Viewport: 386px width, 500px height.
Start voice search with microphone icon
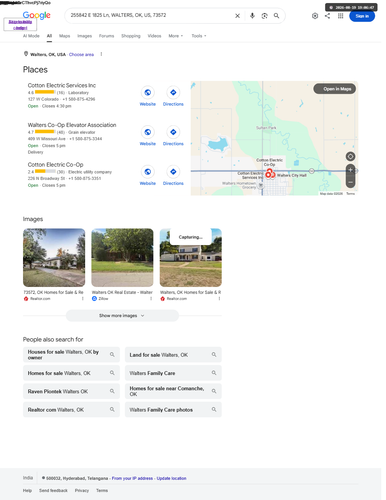[x=252, y=16]
